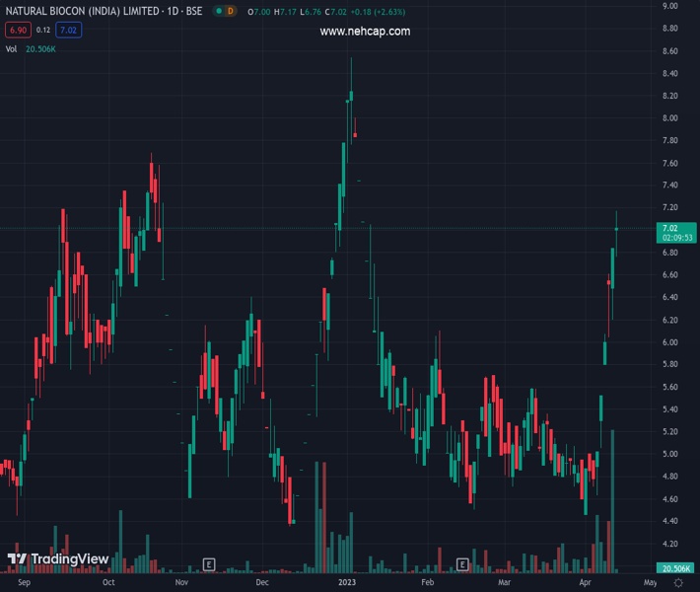
Task: Click the blue 7.02 buy price box
Action: [x=68, y=31]
